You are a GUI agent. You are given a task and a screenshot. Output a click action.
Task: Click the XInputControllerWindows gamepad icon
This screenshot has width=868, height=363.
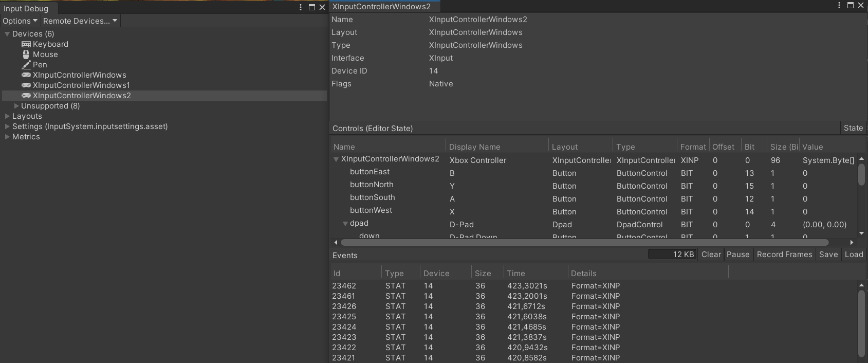tap(26, 75)
